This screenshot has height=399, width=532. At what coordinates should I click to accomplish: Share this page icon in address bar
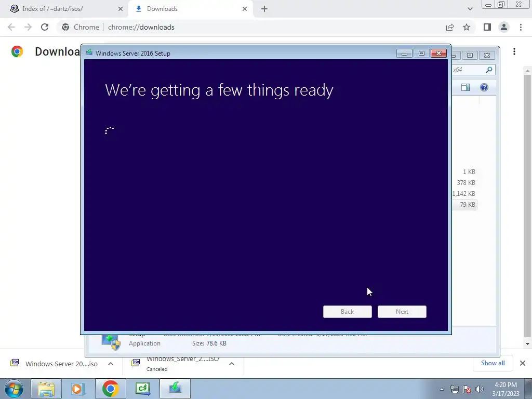coord(450,27)
